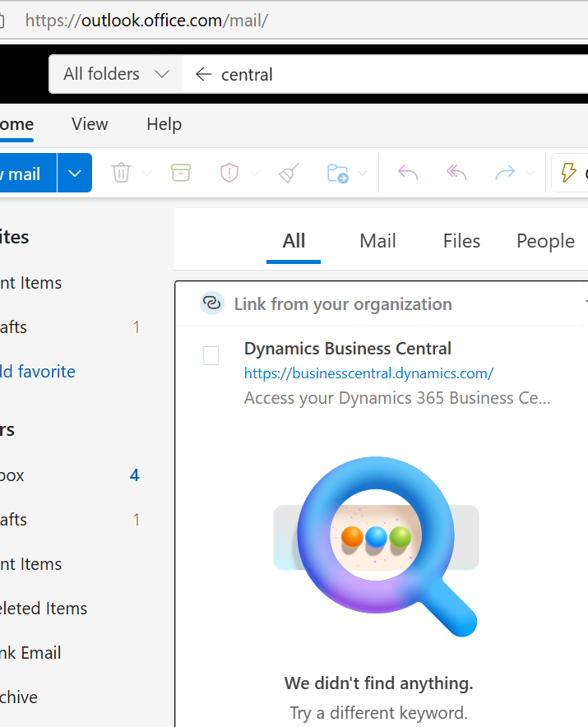588x727 pixels.
Task: Open Sent Items under Folders
Action: point(70,564)
